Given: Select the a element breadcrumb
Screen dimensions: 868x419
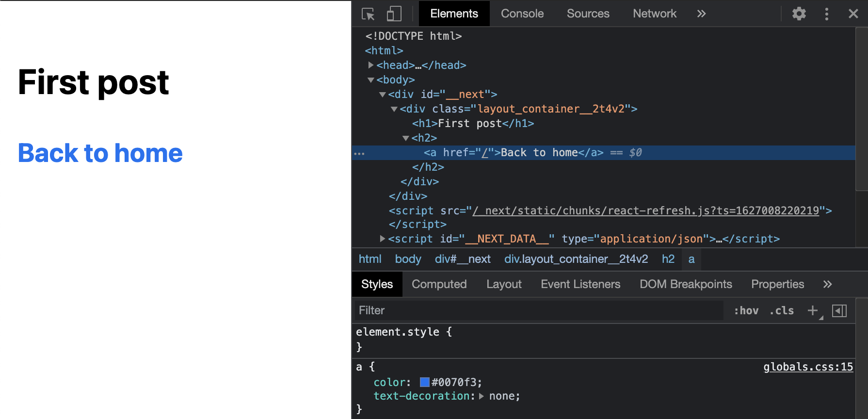Looking at the screenshot, I should pos(691,259).
